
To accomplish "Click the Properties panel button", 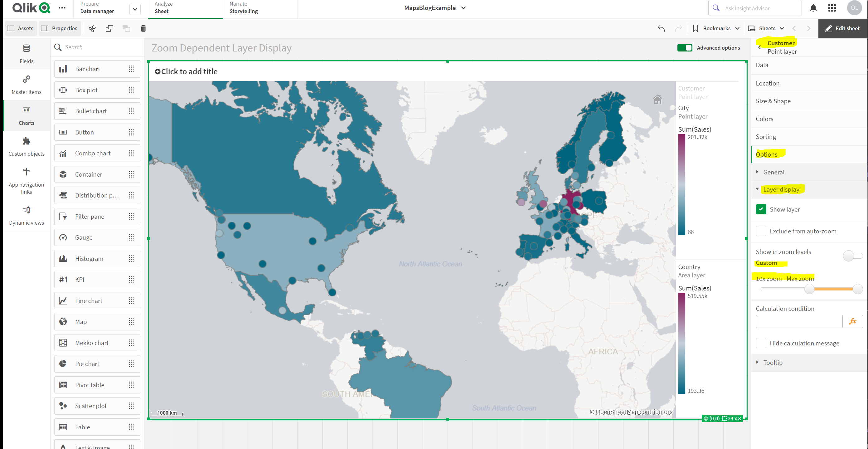I will [59, 28].
